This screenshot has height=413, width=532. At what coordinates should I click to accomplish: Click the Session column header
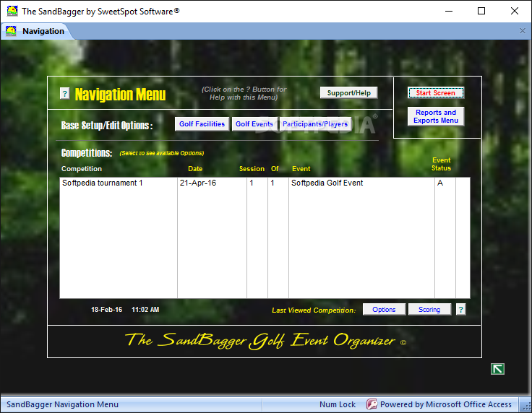(x=252, y=169)
